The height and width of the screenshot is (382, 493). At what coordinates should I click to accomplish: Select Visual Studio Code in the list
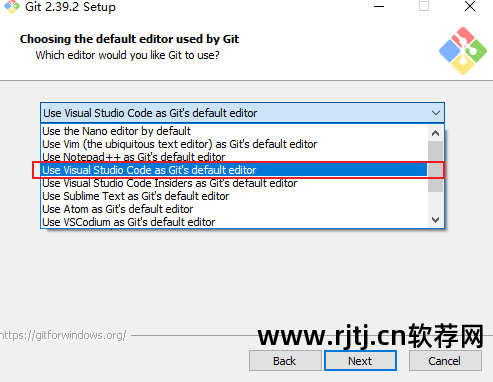(x=234, y=170)
